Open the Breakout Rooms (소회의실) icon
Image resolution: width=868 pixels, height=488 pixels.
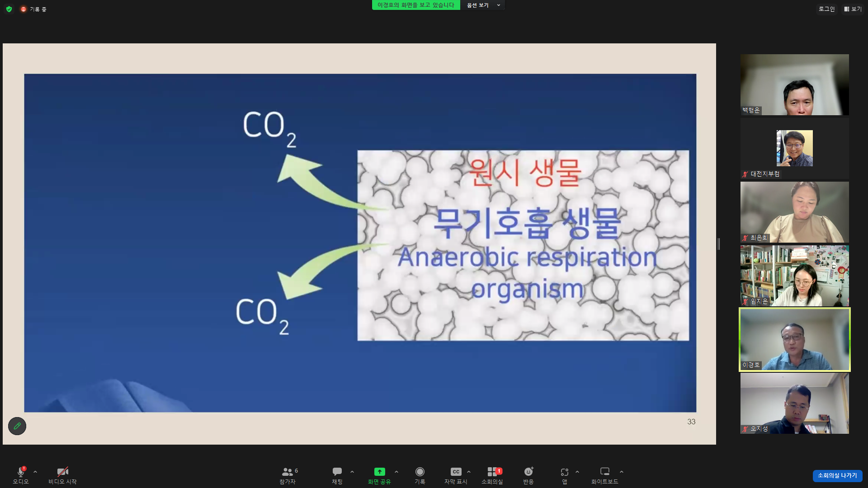(492, 472)
